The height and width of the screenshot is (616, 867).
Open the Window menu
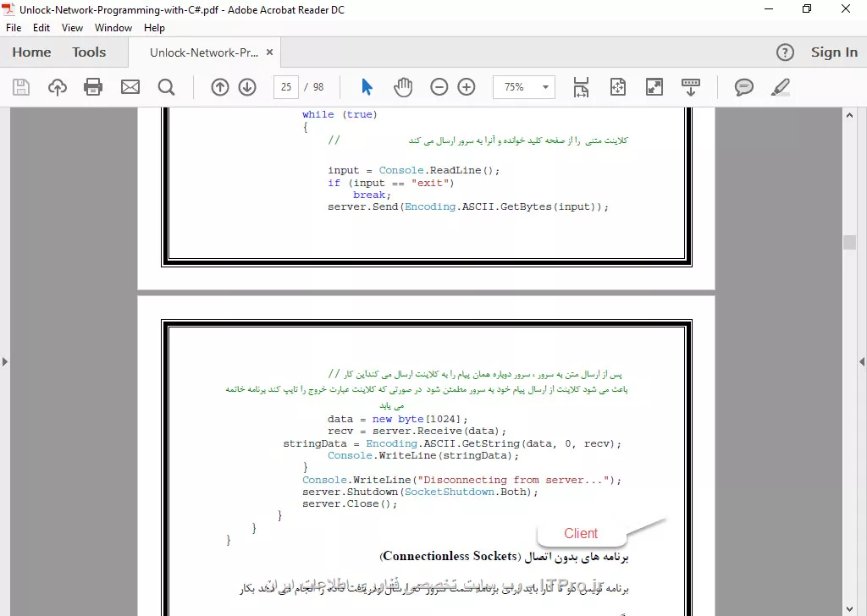pos(113,28)
